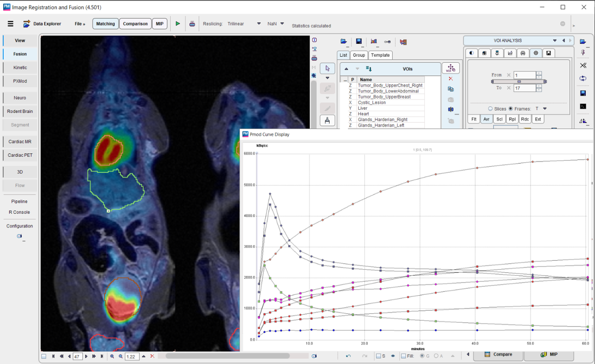Select the Slices radio button
The width and height of the screenshot is (595, 364).
pyautogui.click(x=490, y=109)
